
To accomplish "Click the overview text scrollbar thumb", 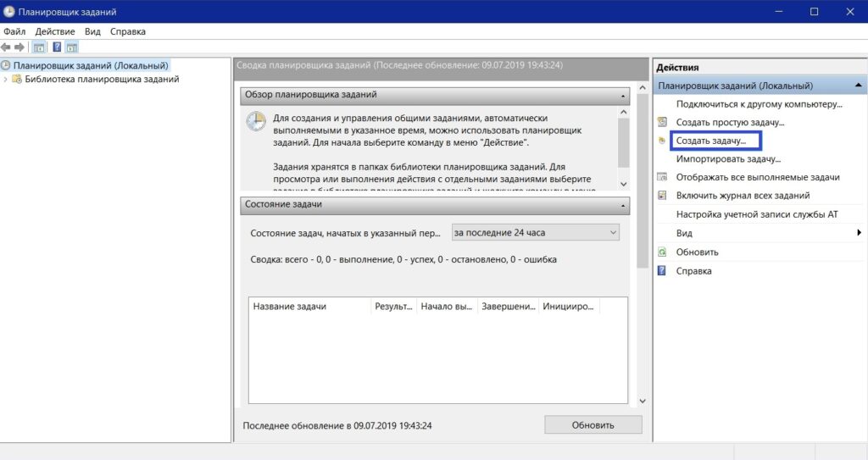I will [x=623, y=142].
